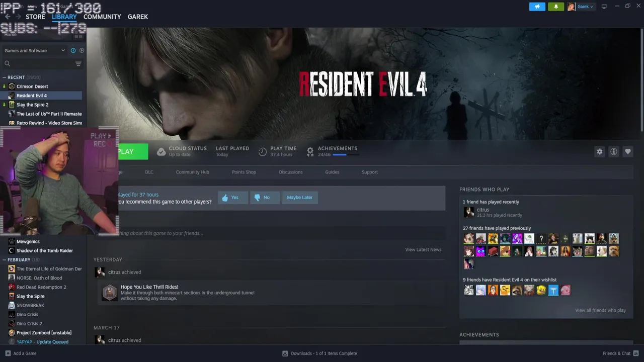Click the library search field
The width and height of the screenshot is (644, 362).
(x=38, y=63)
